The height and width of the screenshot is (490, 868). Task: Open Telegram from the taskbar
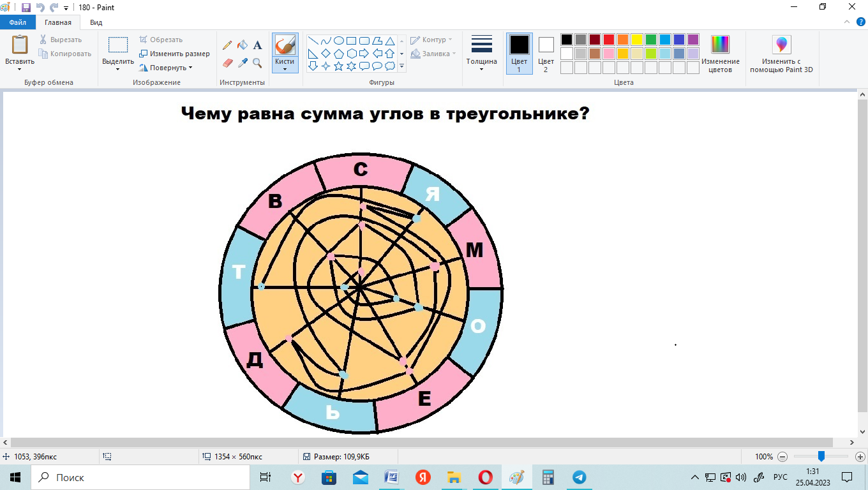[579, 477]
